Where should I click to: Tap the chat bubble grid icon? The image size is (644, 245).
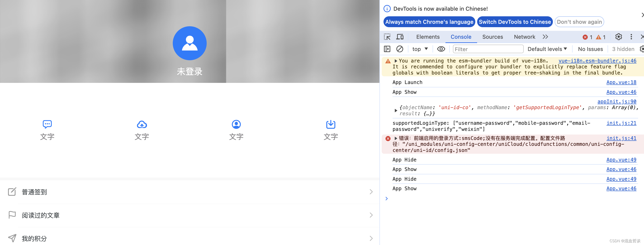(47, 124)
